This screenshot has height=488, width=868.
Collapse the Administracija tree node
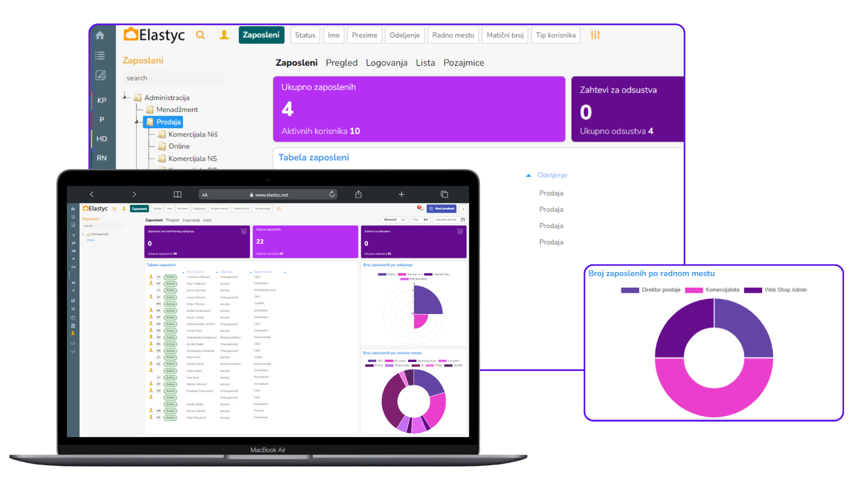pyautogui.click(x=125, y=97)
